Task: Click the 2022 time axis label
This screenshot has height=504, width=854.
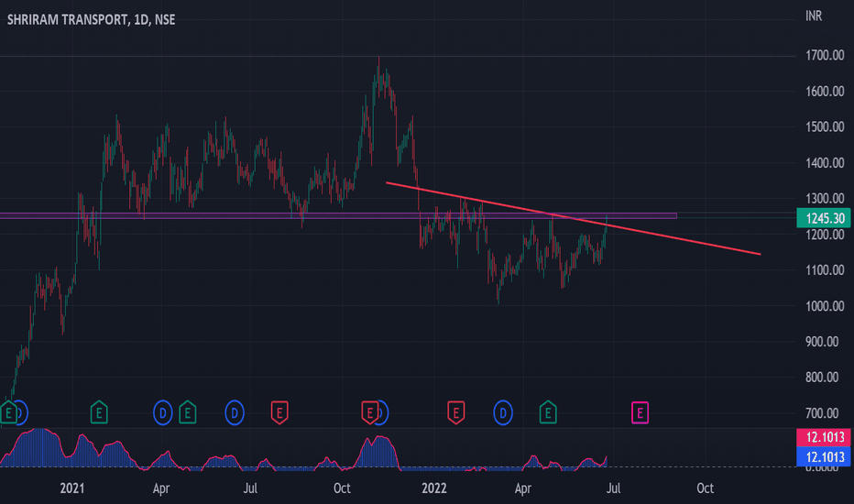Action: (434, 488)
